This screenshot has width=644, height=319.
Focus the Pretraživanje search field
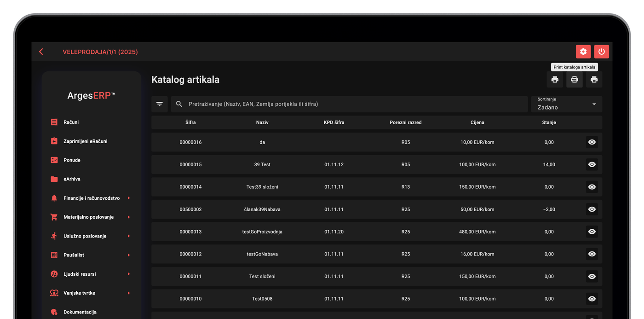point(349,104)
